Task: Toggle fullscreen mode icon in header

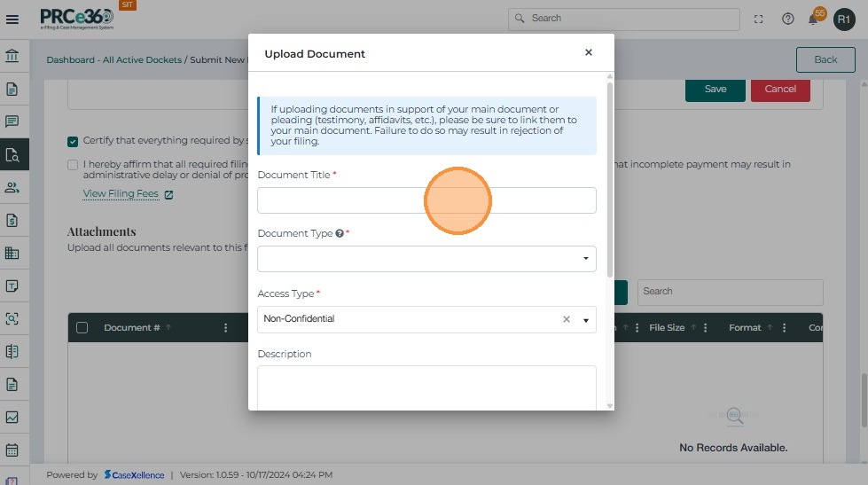Action: click(758, 19)
